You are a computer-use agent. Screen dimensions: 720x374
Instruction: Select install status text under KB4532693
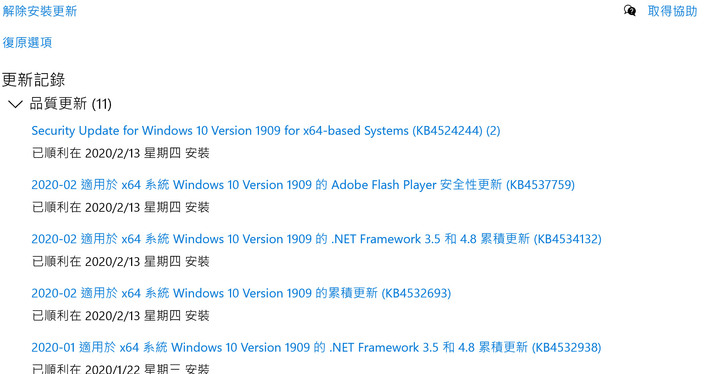coord(120,316)
